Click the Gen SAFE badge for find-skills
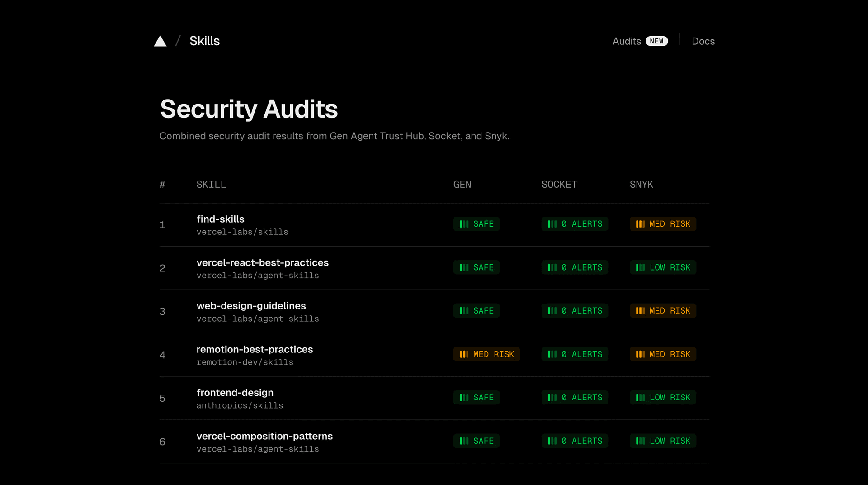Viewport: 868px width, 485px height. [x=476, y=224]
